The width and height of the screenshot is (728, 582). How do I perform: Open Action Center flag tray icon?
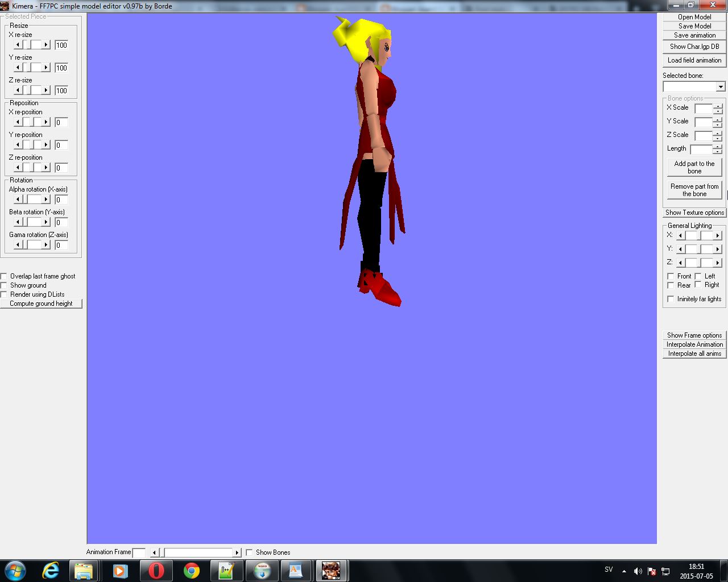pos(652,571)
